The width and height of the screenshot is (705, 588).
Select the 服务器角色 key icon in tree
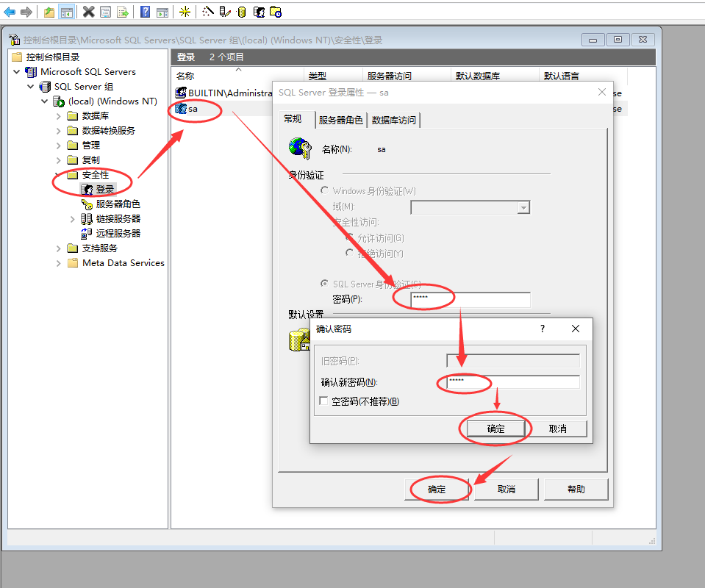[87, 204]
